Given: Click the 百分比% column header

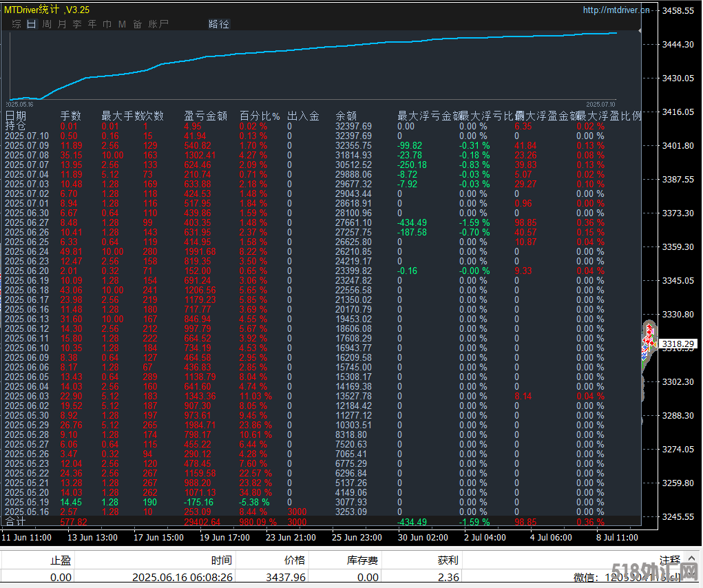Looking at the screenshot, I should (x=260, y=116).
